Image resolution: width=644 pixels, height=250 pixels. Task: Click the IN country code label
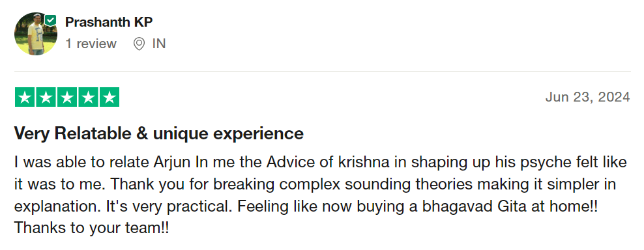159,44
